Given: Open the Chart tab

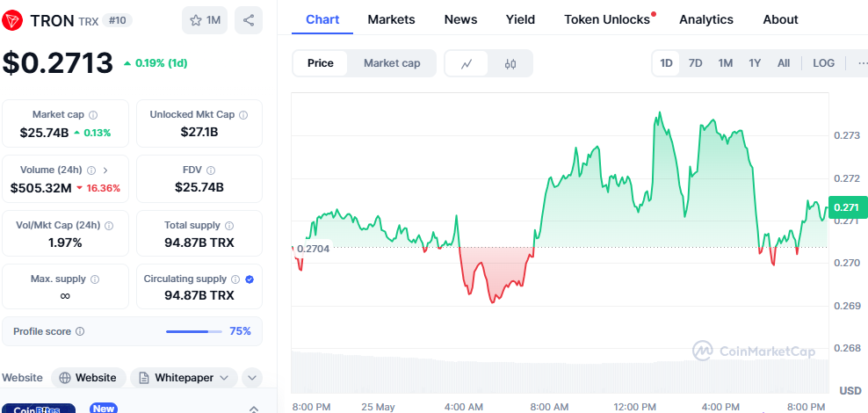Looking at the screenshot, I should pos(322,20).
